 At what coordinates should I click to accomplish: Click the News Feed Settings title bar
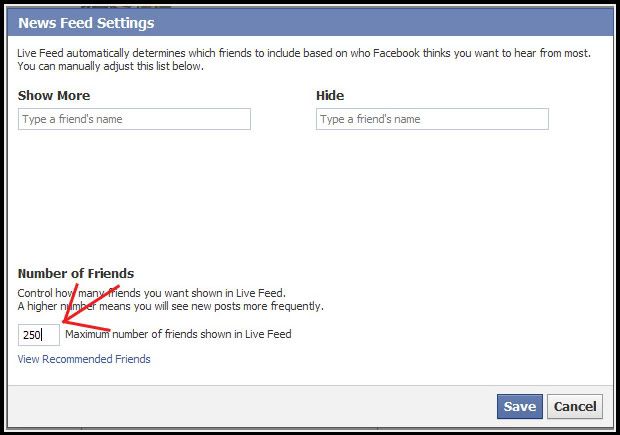coord(310,23)
